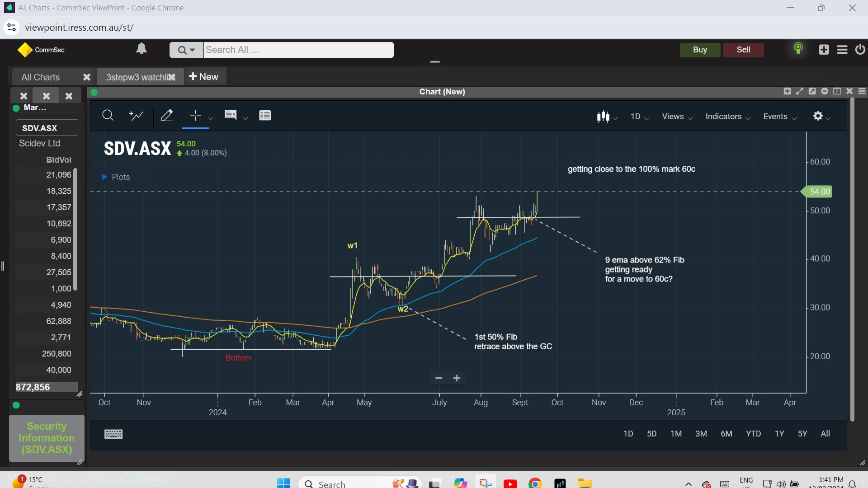Expand chart panel to fullscreen arrows icon
Screen dimensions: 868x488
pyautogui.click(x=800, y=91)
